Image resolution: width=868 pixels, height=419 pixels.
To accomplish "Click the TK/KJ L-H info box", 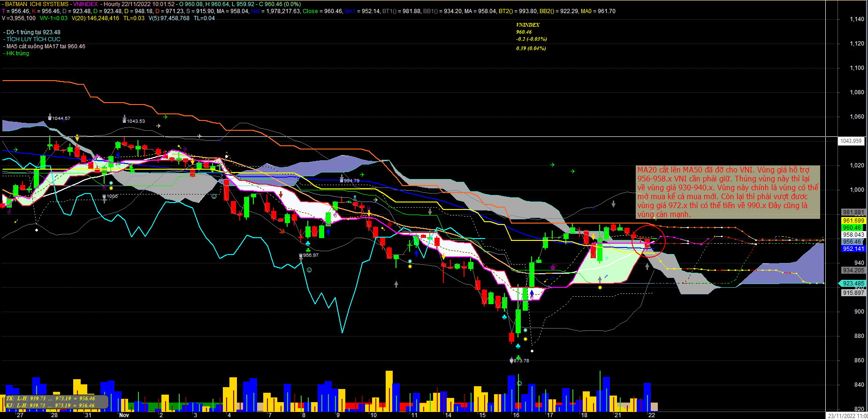I will coord(56,402).
